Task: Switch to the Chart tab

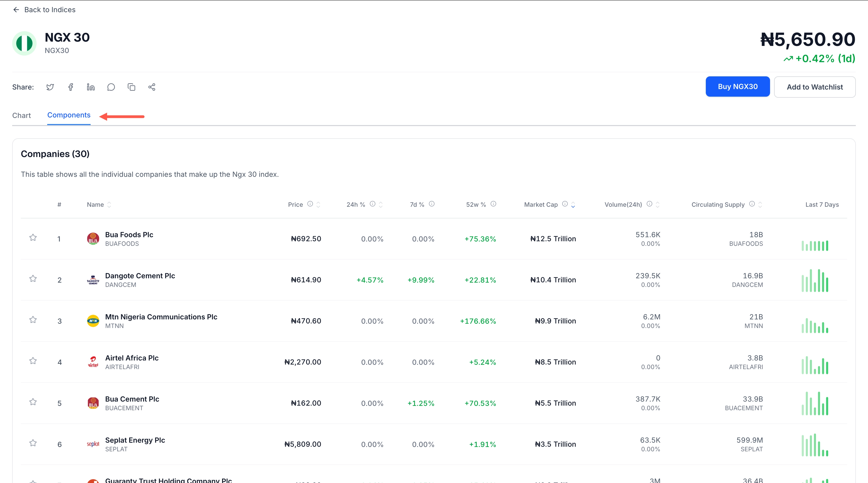Action: tap(22, 115)
